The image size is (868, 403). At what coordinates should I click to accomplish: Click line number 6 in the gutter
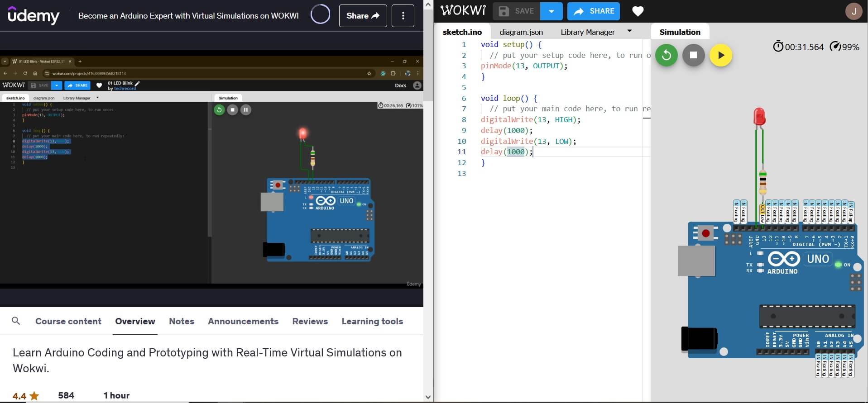coord(464,98)
